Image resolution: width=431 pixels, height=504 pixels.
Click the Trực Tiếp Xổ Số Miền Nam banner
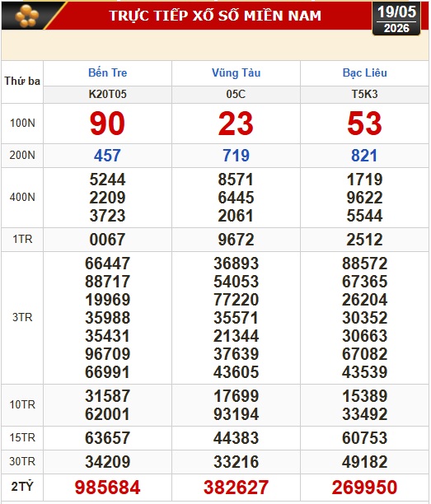tap(215, 16)
